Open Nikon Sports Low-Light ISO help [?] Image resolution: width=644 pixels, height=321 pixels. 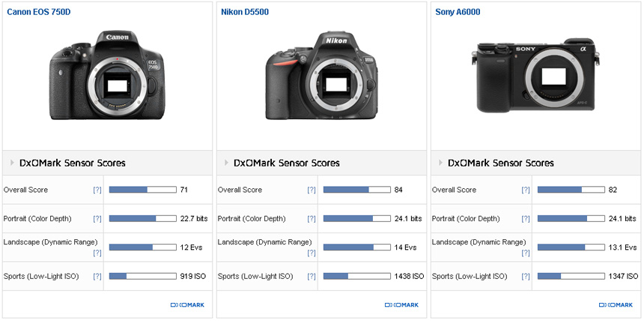[312, 277]
